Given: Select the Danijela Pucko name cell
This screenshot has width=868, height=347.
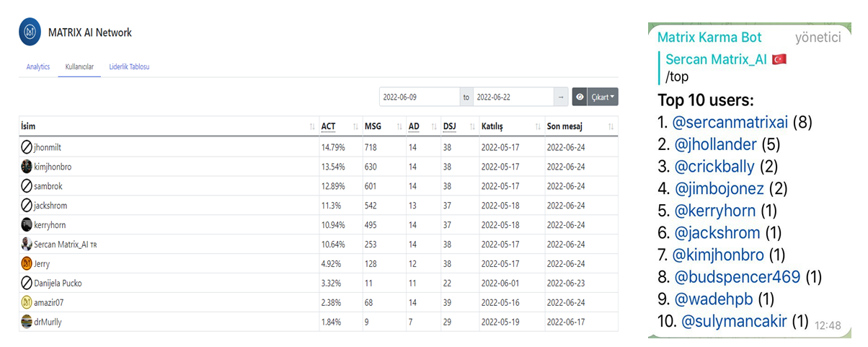Looking at the screenshot, I should tap(169, 284).
